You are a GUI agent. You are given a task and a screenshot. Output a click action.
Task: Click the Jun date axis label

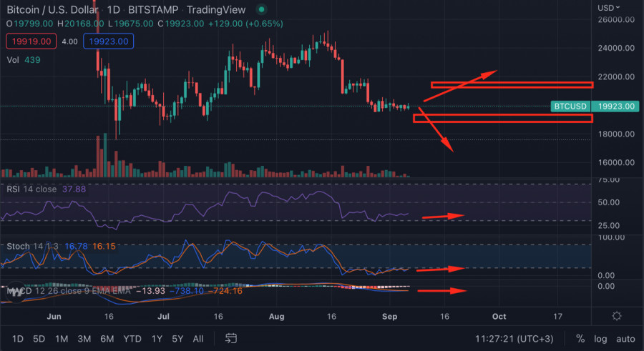point(54,316)
